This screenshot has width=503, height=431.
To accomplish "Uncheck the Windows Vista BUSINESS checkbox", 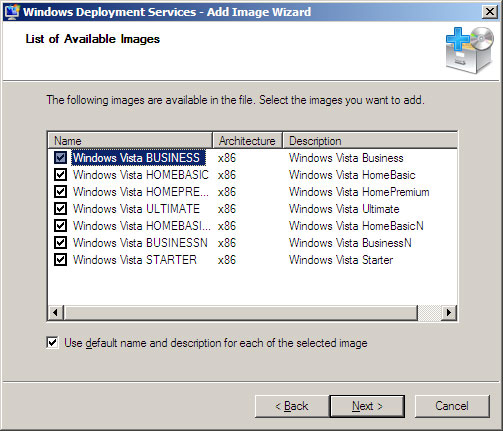I will [60, 158].
